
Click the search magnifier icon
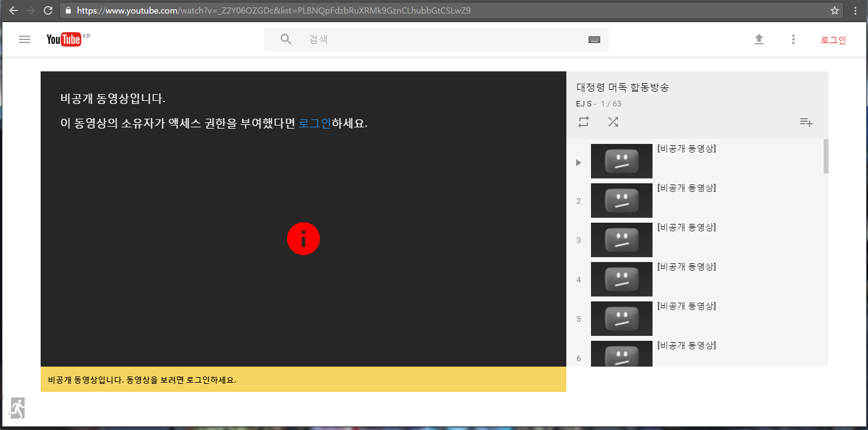286,39
